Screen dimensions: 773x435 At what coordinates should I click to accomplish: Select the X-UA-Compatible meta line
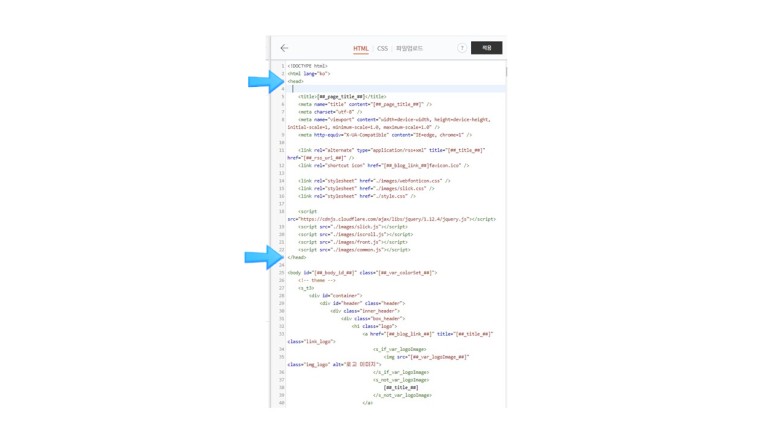click(x=385, y=135)
